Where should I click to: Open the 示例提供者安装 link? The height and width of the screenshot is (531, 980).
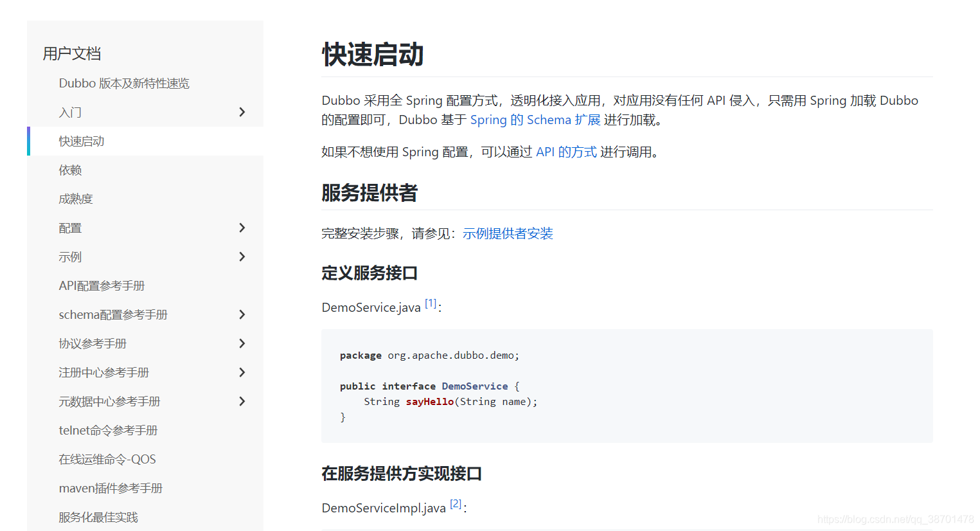508,234
